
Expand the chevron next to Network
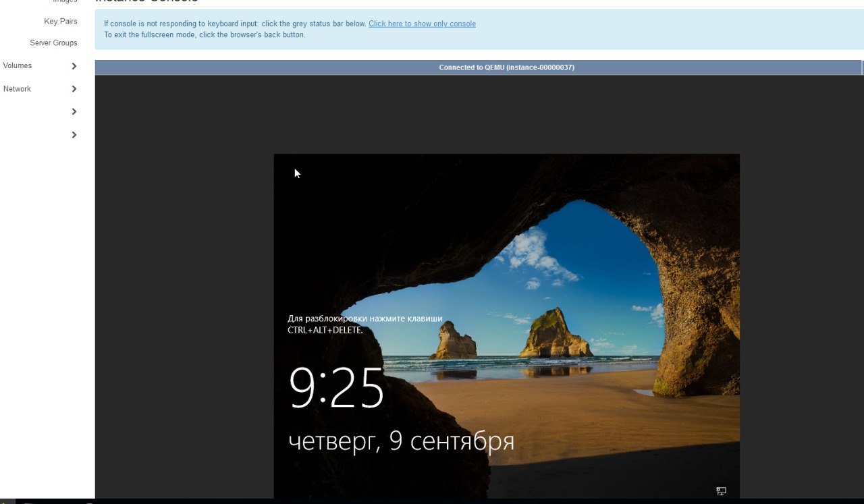click(x=74, y=89)
